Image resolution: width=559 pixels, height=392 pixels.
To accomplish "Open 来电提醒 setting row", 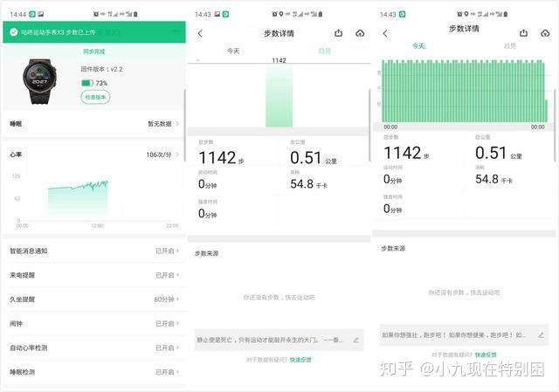I will pyautogui.click(x=94, y=275).
